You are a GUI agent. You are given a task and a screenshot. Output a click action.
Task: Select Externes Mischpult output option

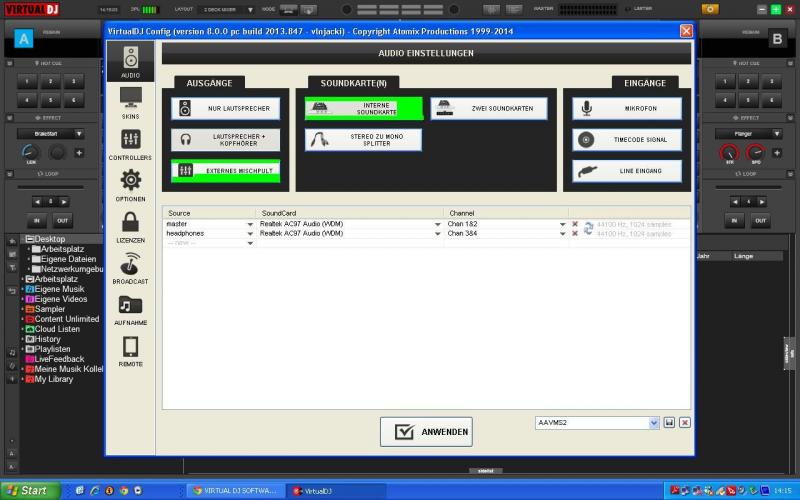point(226,171)
